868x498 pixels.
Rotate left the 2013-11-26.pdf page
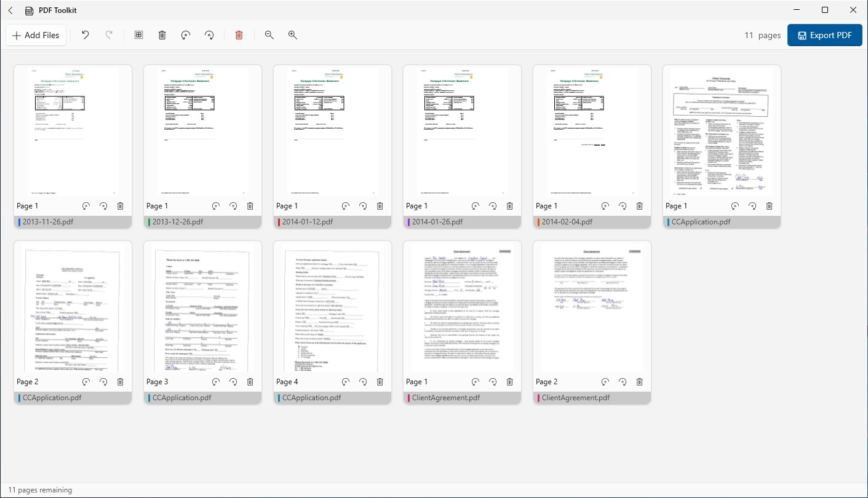86,206
